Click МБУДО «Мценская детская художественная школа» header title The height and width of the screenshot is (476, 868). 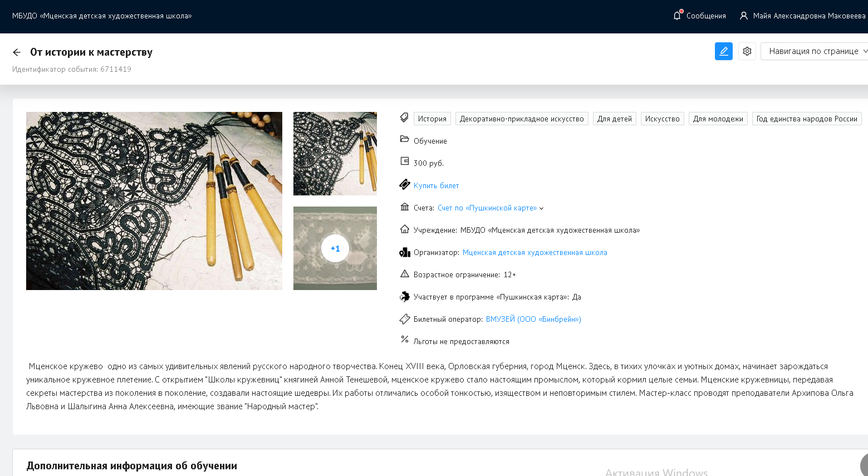pos(102,16)
